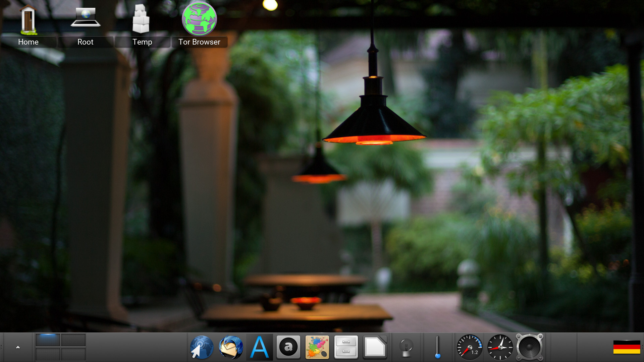The image size is (644, 362).
Task: Expand the panel menu up arrow
Action: tap(18, 347)
